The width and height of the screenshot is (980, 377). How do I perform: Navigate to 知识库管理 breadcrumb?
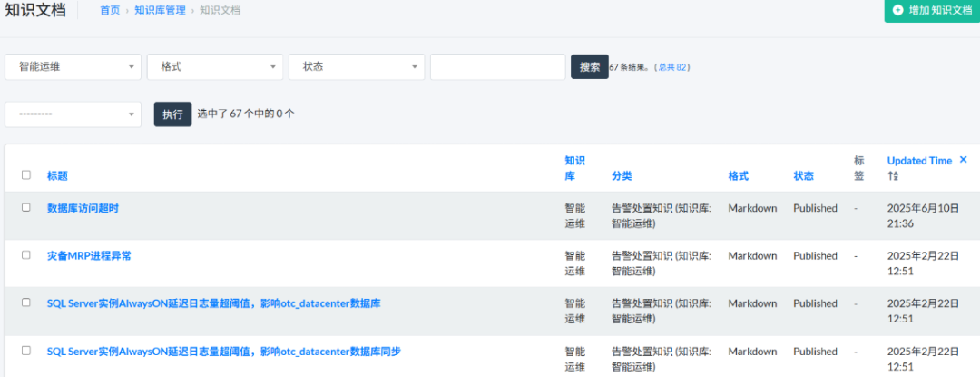point(160,10)
